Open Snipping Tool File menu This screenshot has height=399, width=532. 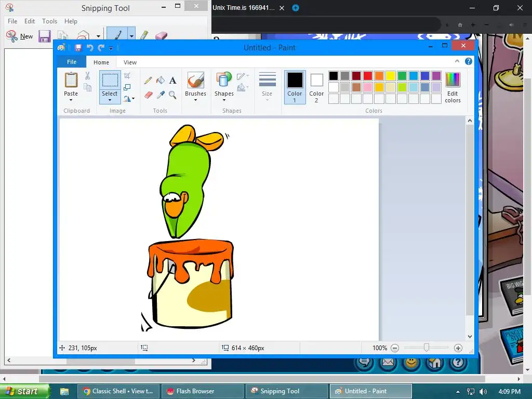(x=12, y=21)
